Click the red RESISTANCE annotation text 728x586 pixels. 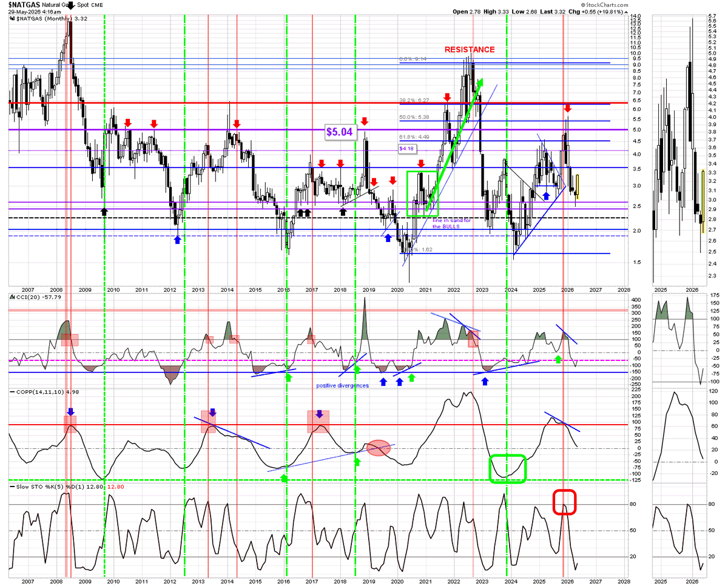pos(469,50)
